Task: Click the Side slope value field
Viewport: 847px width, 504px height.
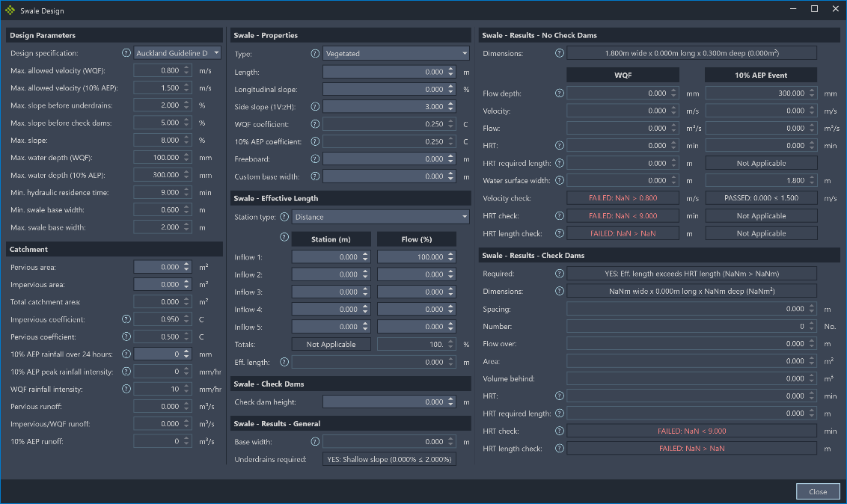Action: click(389, 106)
